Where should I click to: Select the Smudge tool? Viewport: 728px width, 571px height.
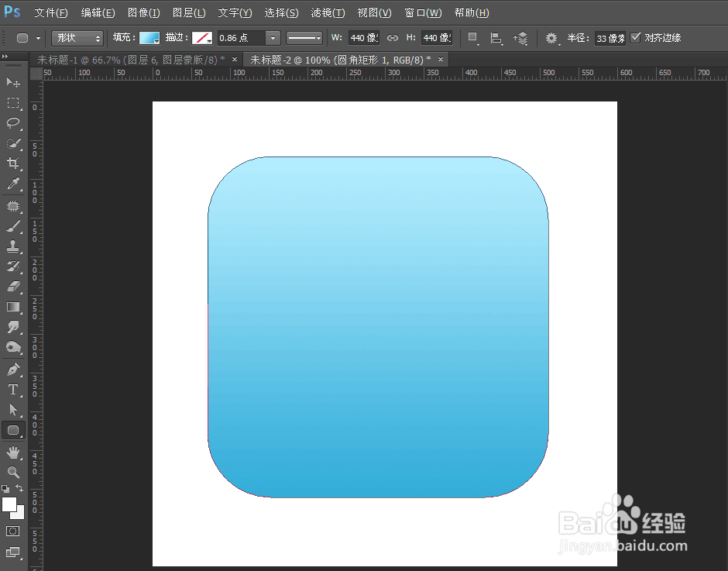point(13,327)
